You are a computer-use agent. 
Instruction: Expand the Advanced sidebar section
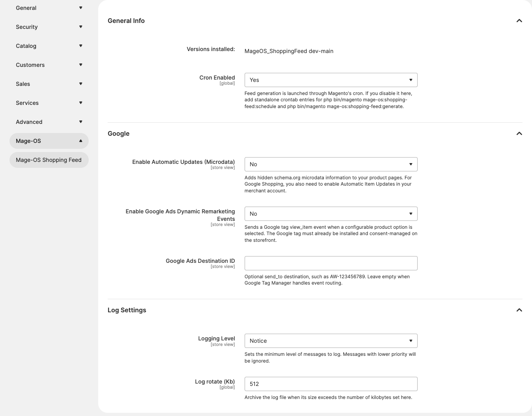pyautogui.click(x=49, y=122)
